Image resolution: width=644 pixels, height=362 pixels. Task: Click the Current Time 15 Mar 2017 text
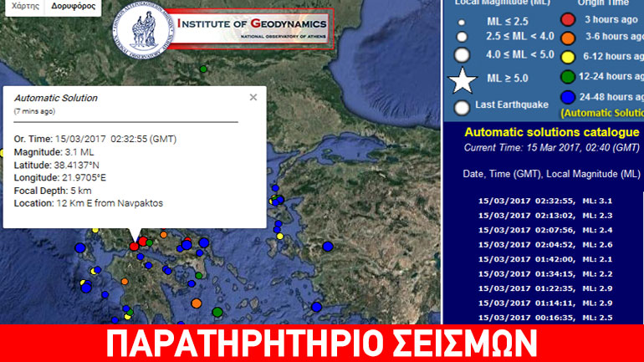[552, 148]
